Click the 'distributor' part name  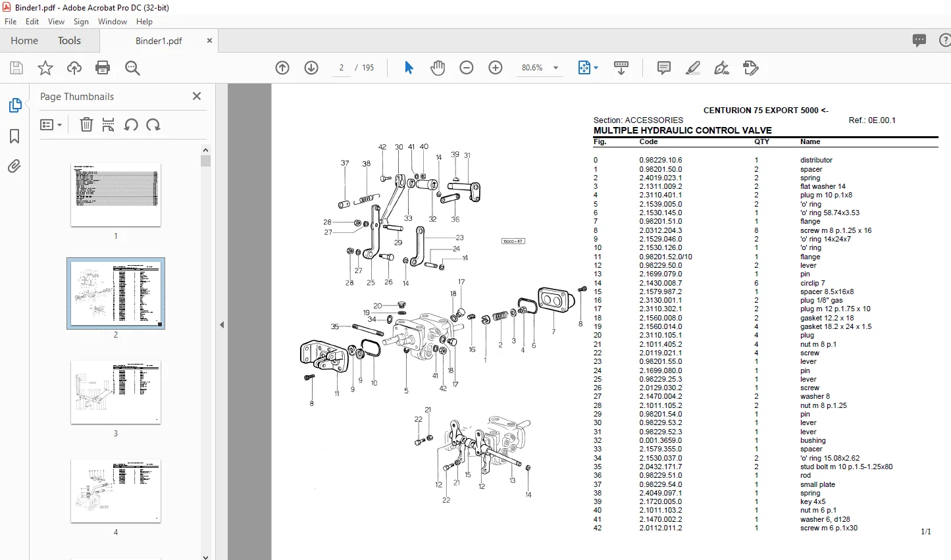(816, 160)
